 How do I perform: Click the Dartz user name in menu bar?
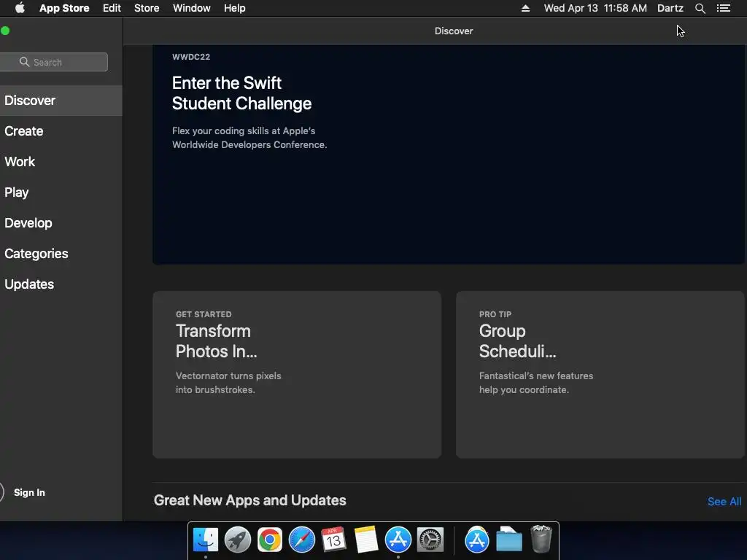click(x=670, y=8)
